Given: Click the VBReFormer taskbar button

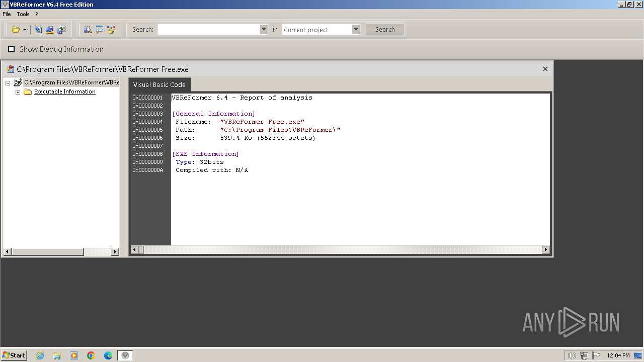Looking at the screenshot, I should (x=125, y=355).
